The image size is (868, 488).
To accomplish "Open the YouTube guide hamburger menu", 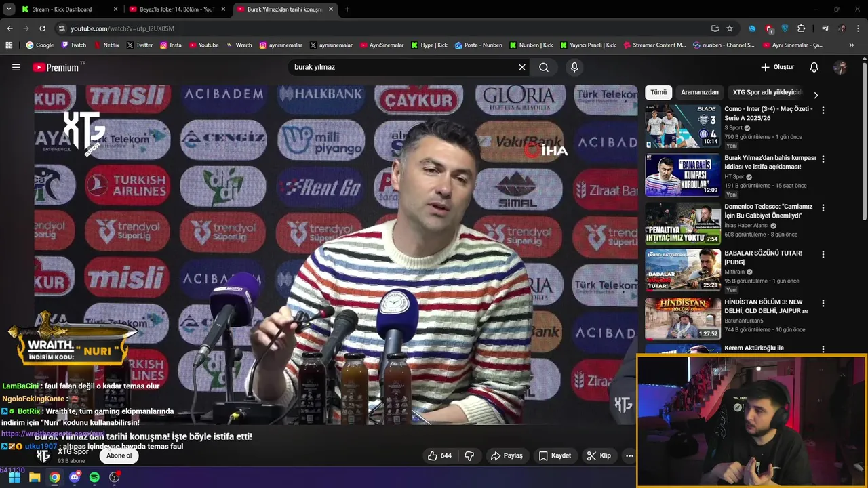I will [16, 67].
